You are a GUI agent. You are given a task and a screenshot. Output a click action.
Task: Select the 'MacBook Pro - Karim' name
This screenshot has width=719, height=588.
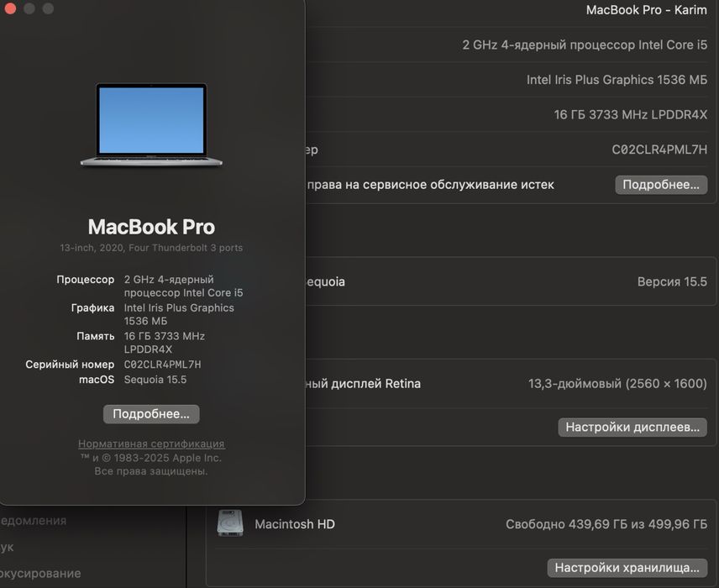[x=646, y=9]
